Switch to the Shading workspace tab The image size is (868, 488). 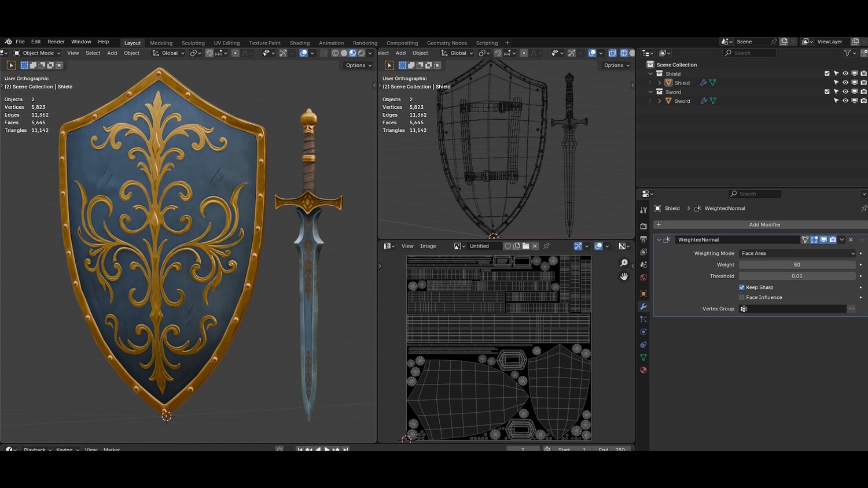[300, 43]
